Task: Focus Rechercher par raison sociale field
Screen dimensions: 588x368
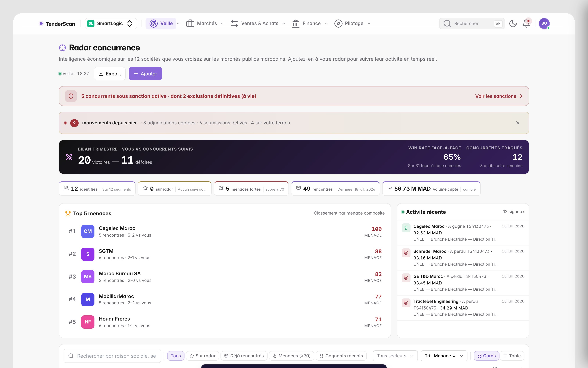Action: 112,356
